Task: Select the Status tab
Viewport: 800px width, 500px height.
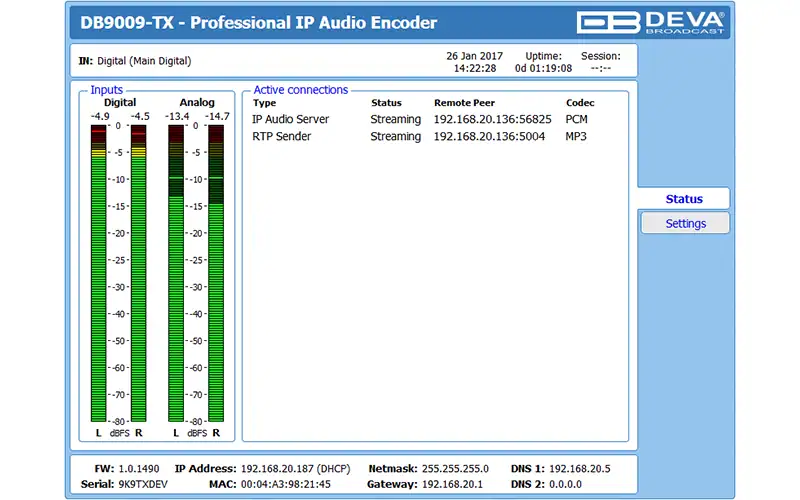Action: pyautogui.click(x=684, y=199)
